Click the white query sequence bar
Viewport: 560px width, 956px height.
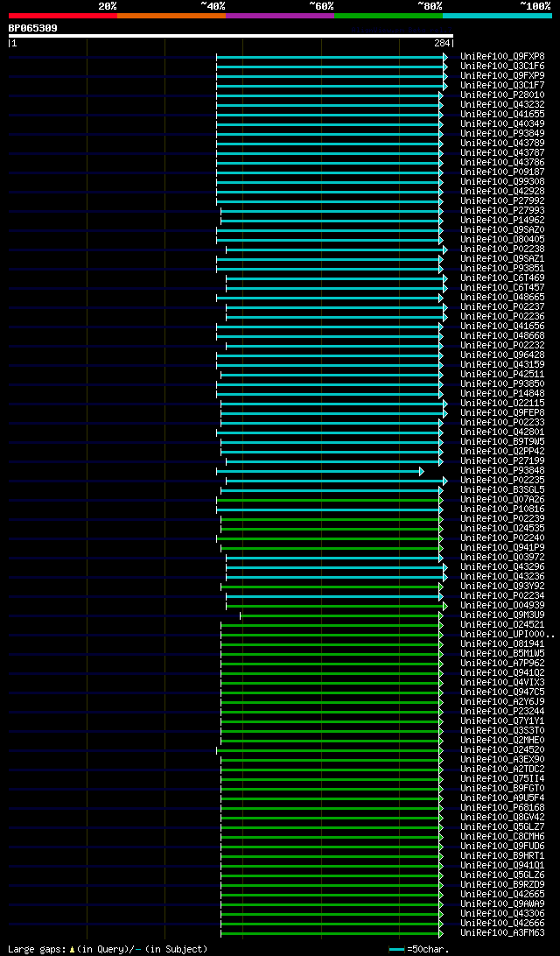[231, 36]
